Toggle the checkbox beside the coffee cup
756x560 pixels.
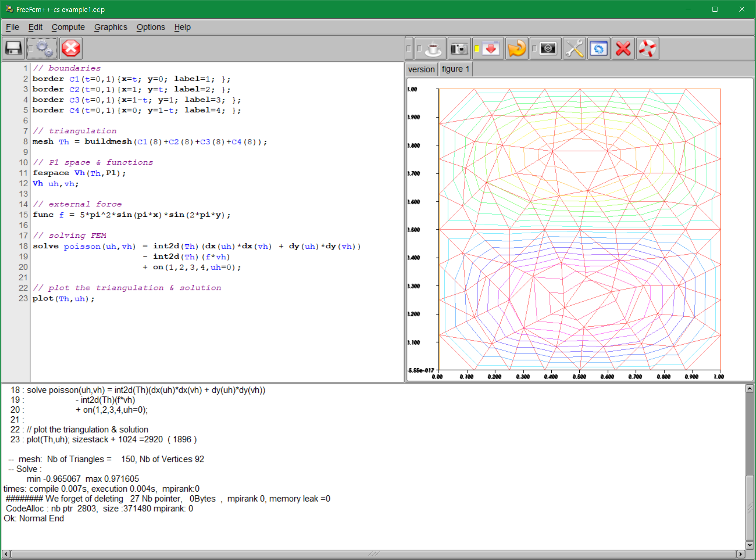[419, 49]
